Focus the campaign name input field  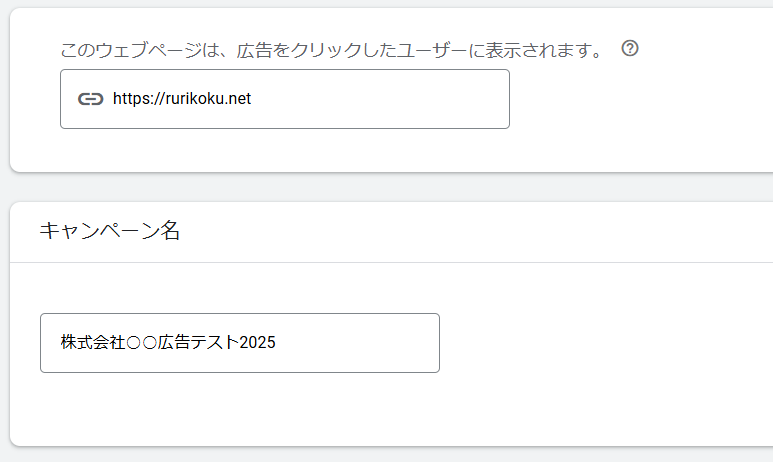tap(240, 343)
